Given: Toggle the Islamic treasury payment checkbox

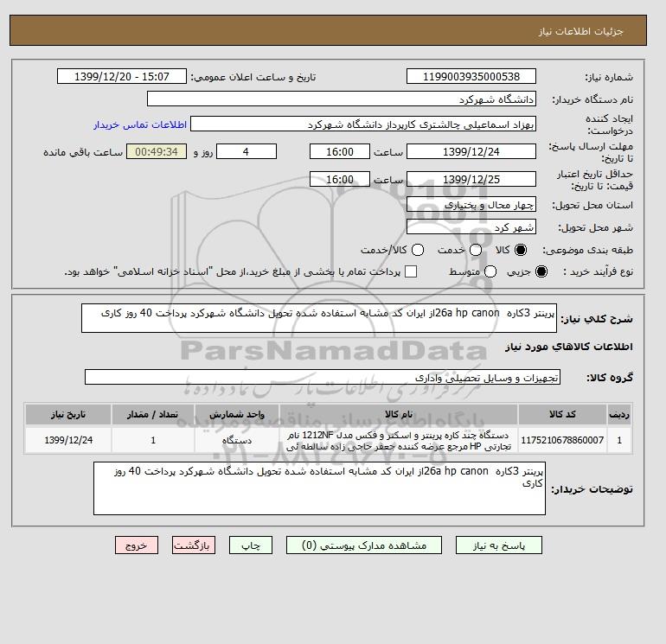Looking at the screenshot, I should (411, 271).
